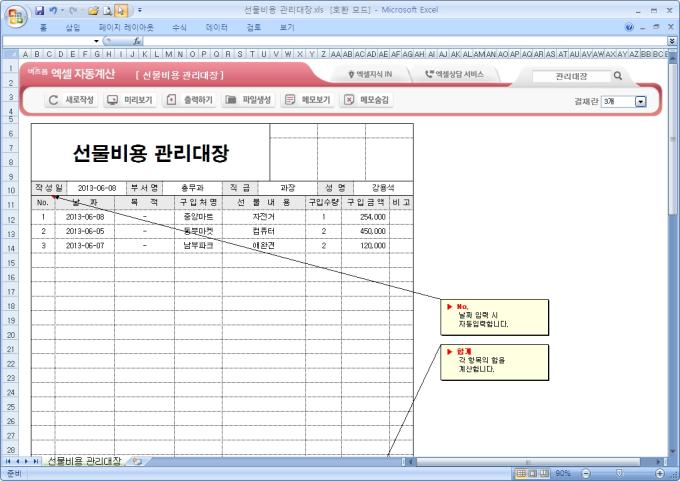Open the 보기 ribbon tab
This screenshot has height=481, width=680.
[287, 27]
